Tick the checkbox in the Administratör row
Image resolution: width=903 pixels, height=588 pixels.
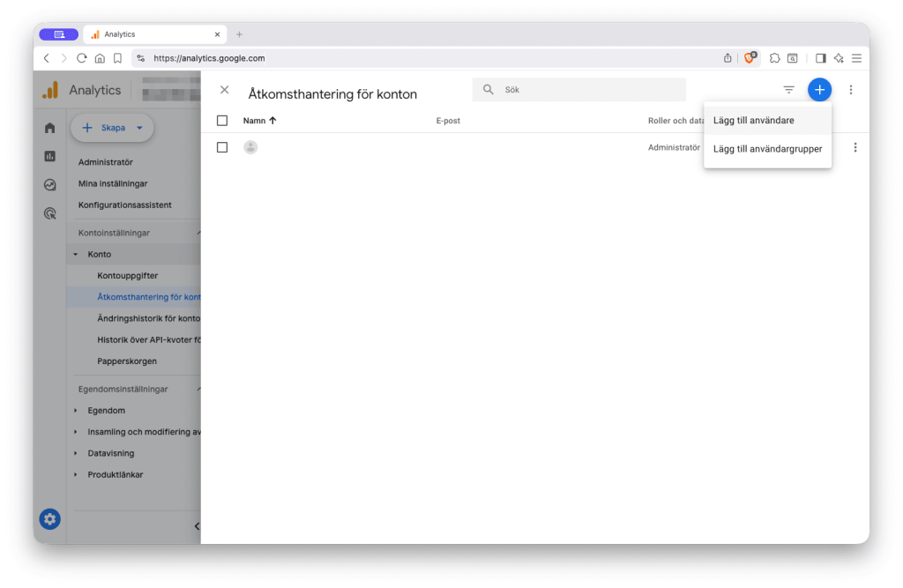tap(222, 147)
